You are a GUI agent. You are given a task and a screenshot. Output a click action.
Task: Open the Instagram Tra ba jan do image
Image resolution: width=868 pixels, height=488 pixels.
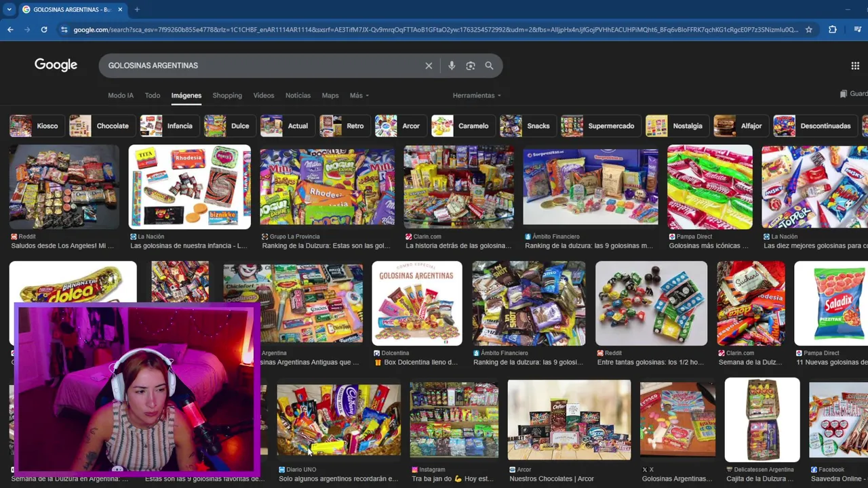pos(454,420)
